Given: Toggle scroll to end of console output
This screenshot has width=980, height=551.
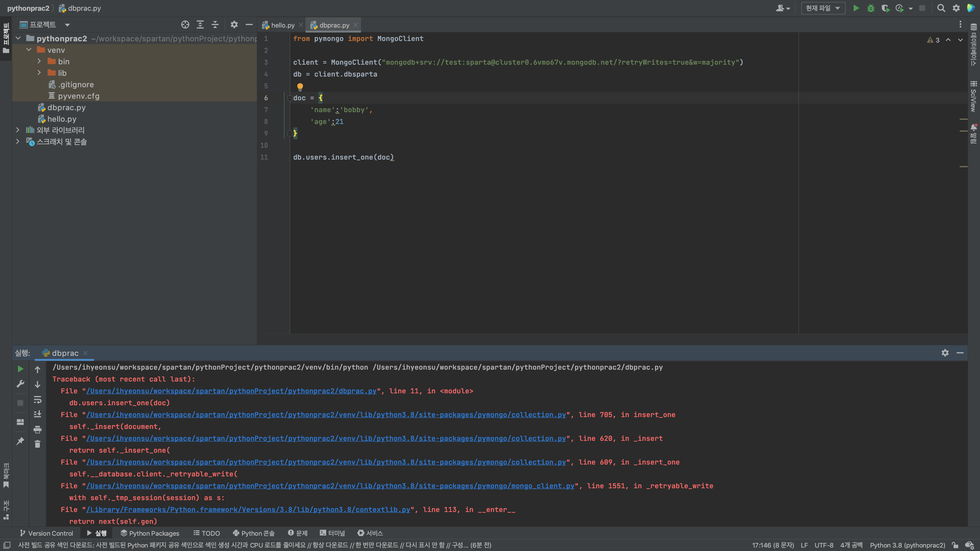Looking at the screenshot, I should tap(38, 414).
